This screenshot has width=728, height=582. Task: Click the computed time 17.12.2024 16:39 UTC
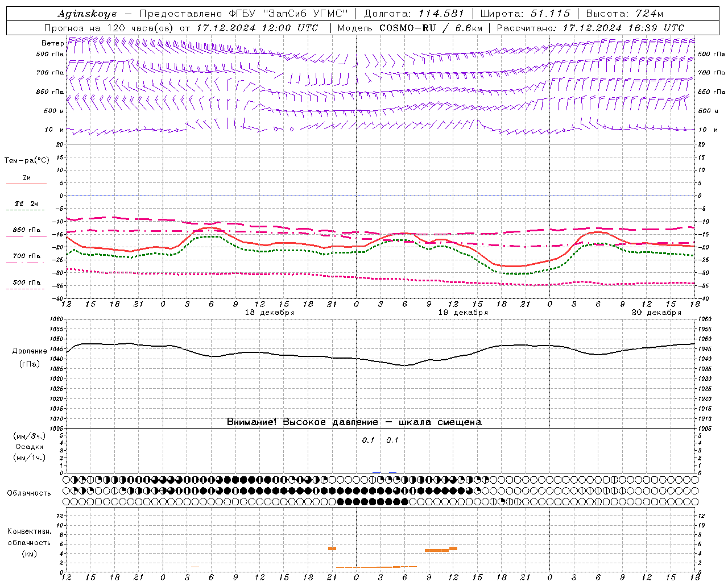623,28
